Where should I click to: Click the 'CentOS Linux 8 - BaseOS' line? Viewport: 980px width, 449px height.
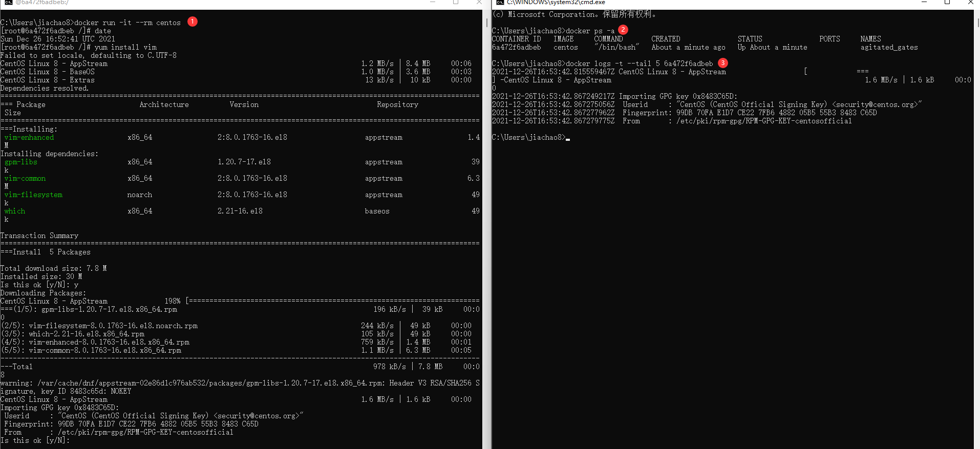click(x=48, y=72)
